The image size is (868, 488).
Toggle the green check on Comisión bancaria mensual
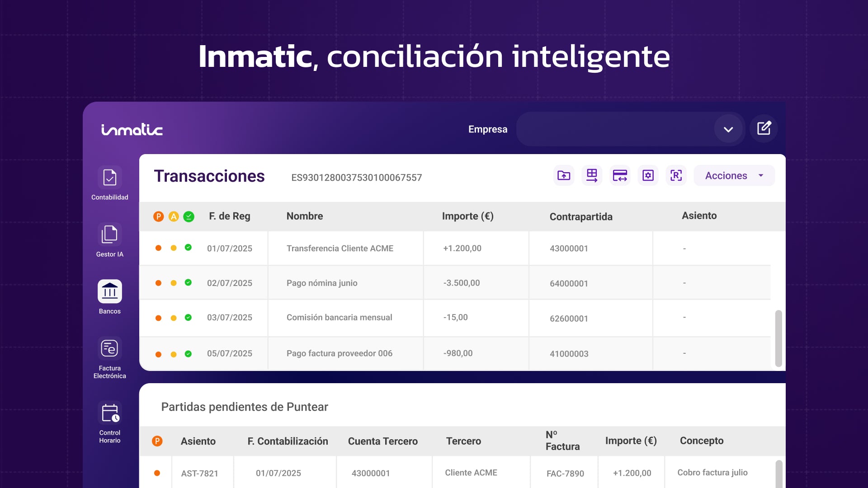click(189, 318)
